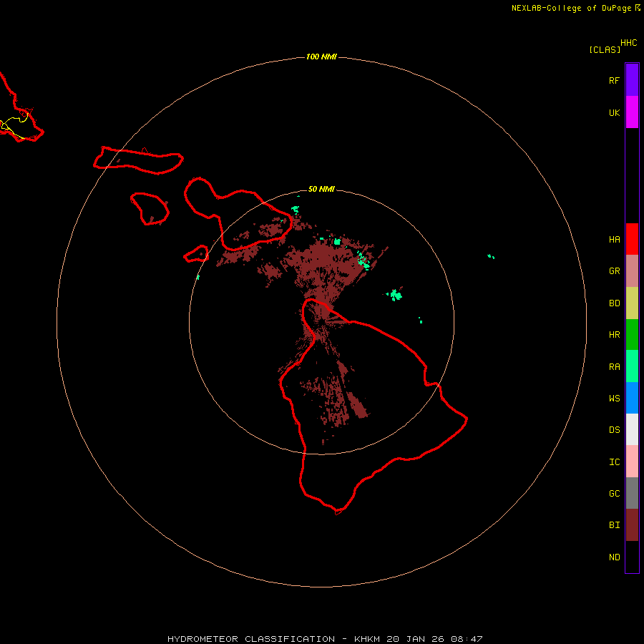Click the BI brown legend swatch

[x=632, y=525]
